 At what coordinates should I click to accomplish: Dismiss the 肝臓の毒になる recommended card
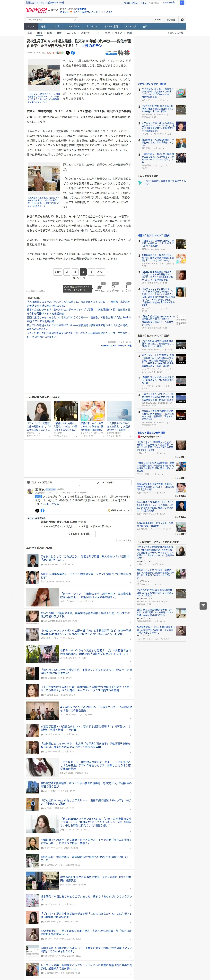click(x=104, y=436)
